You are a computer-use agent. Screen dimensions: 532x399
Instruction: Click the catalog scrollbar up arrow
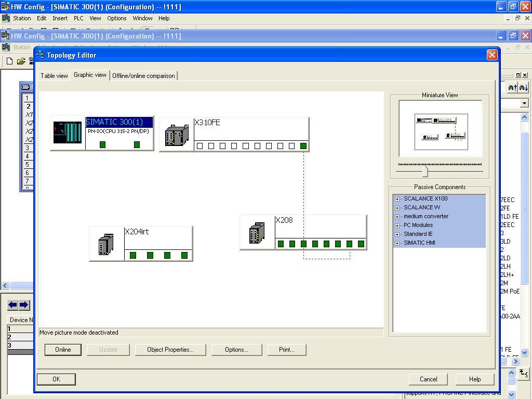524,117
